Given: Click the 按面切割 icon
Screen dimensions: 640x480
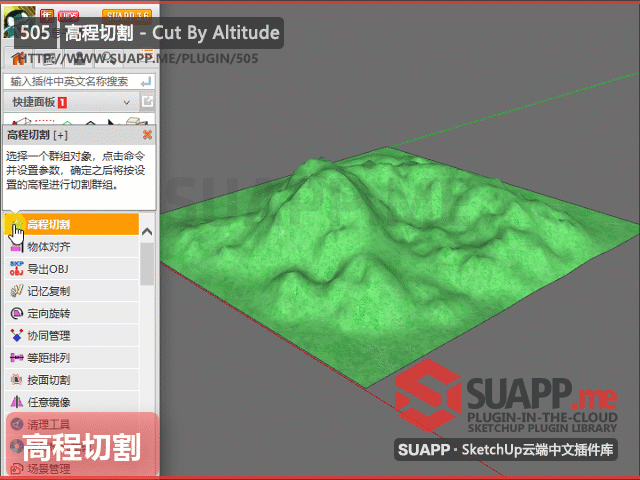Looking at the screenshot, I should coord(16,380).
